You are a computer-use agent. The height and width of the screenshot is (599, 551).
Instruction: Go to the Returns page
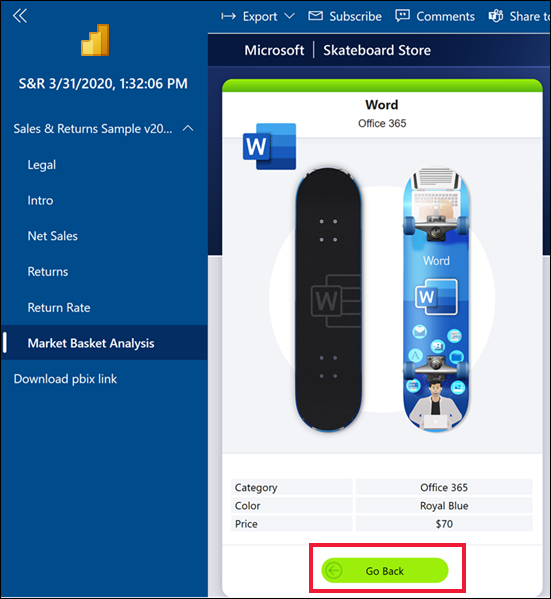[x=48, y=272]
